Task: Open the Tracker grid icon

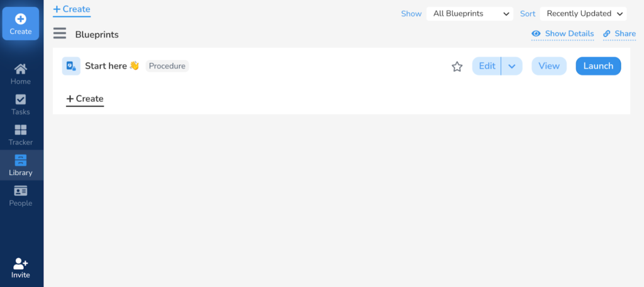Action: (x=21, y=130)
